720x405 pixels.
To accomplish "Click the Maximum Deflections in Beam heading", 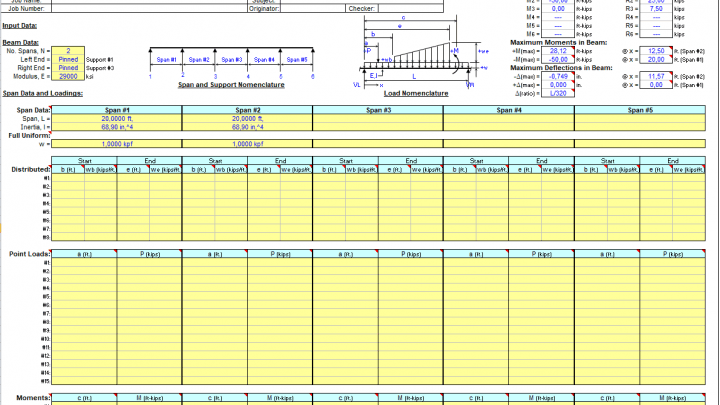I will [561, 68].
